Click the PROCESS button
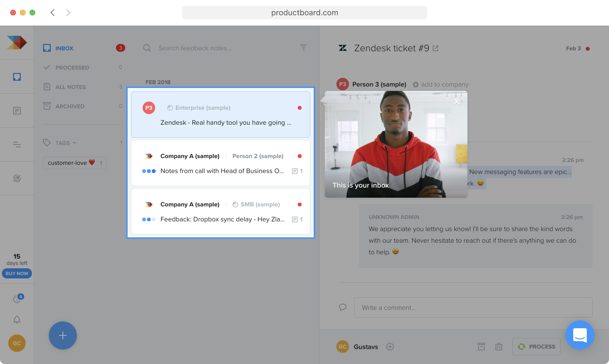 click(536, 347)
